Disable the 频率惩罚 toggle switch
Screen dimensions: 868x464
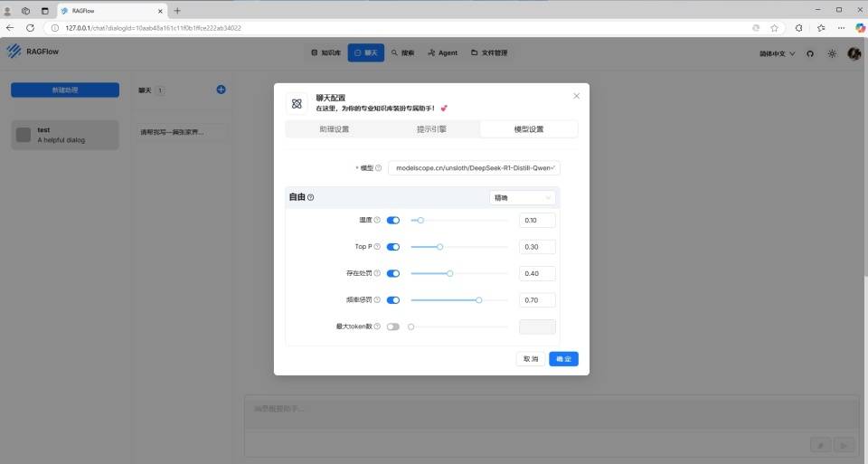point(393,299)
